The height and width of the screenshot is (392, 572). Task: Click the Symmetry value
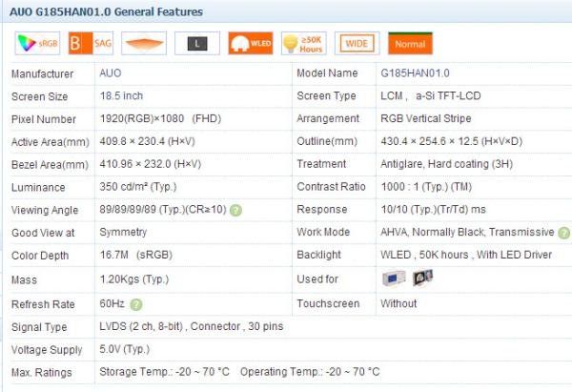pyautogui.click(x=123, y=232)
